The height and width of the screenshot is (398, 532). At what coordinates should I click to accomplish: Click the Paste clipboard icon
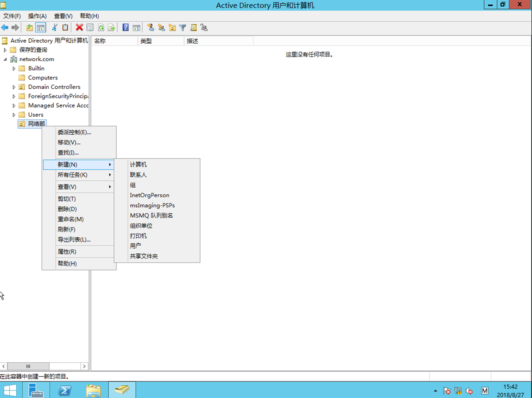coord(65,28)
